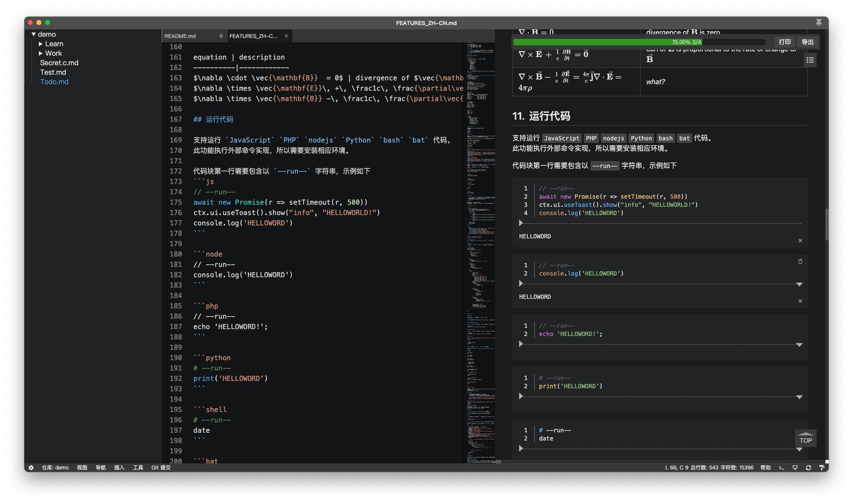Click the Python inline code tag in preview
853x504 pixels.
click(641, 138)
